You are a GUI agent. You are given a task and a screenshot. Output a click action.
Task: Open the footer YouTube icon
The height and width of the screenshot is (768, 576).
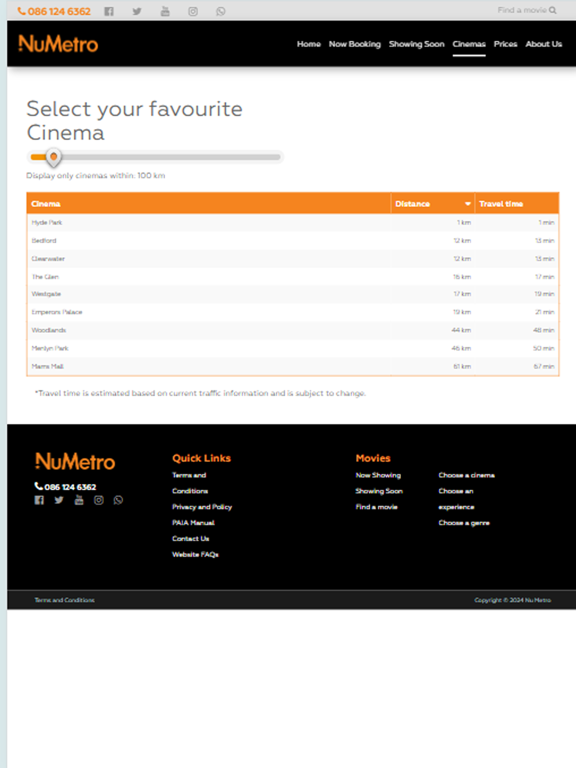(x=79, y=500)
